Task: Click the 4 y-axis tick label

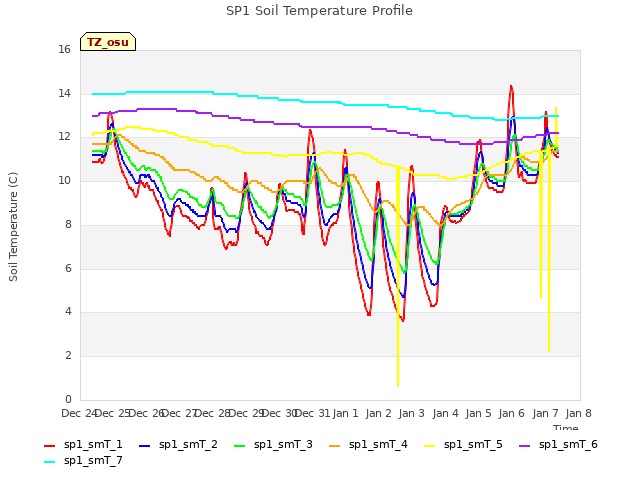Action: (68, 312)
